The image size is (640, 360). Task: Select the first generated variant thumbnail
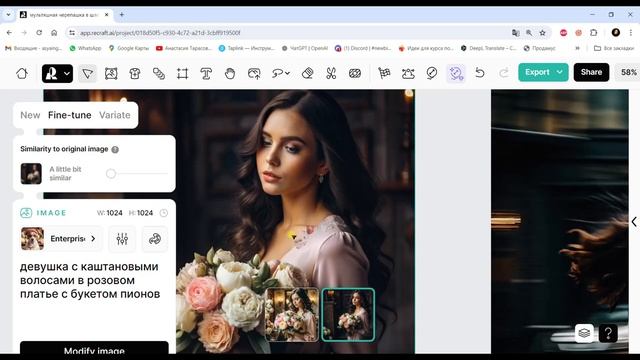point(292,314)
